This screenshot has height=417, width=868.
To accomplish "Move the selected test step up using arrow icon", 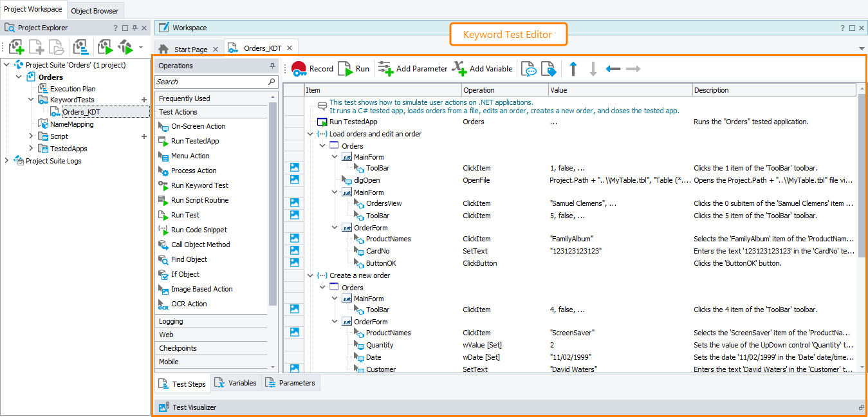I will pos(573,68).
